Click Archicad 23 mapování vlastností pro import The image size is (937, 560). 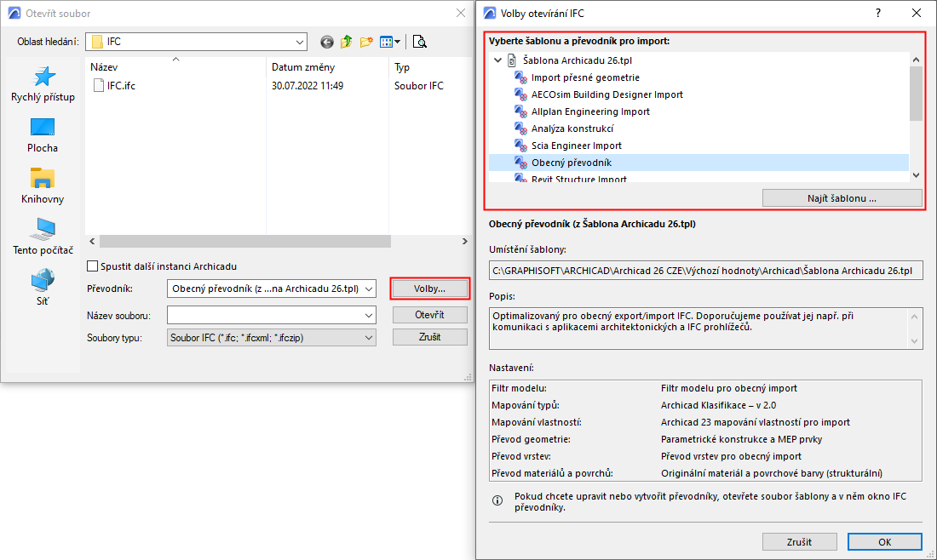[756, 423]
